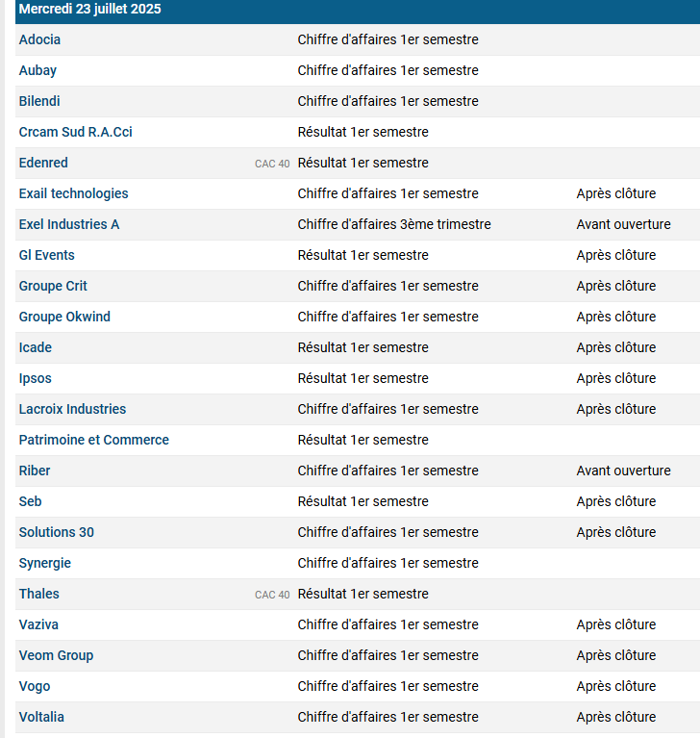Image resolution: width=700 pixels, height=738 pixels.
Task: Select Patrimoine et Commerce's Résultat 1er semestre
Action: [x=363, y=440]
